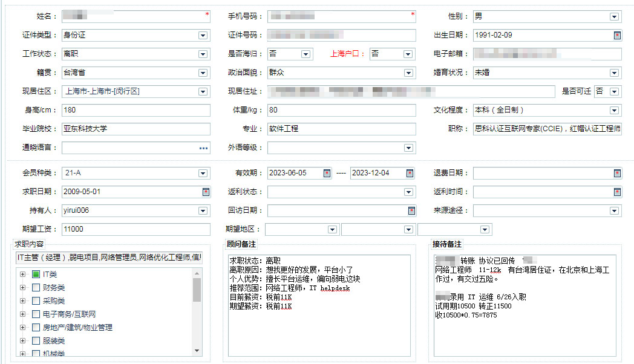Open the 返利时间 calendar picker

coord(617,192)
